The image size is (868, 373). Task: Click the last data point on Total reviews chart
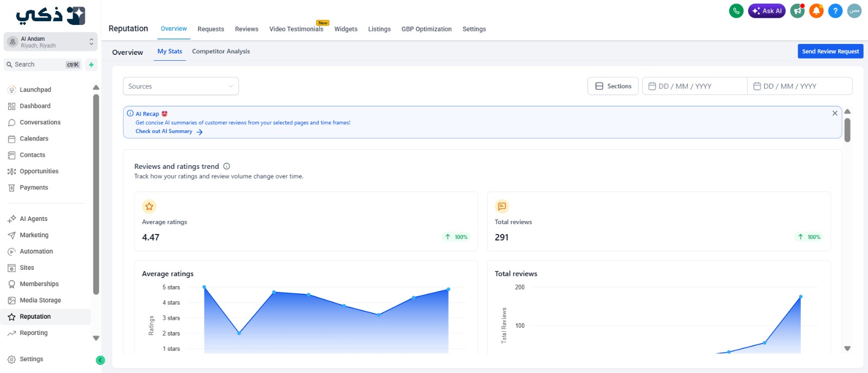801,297
